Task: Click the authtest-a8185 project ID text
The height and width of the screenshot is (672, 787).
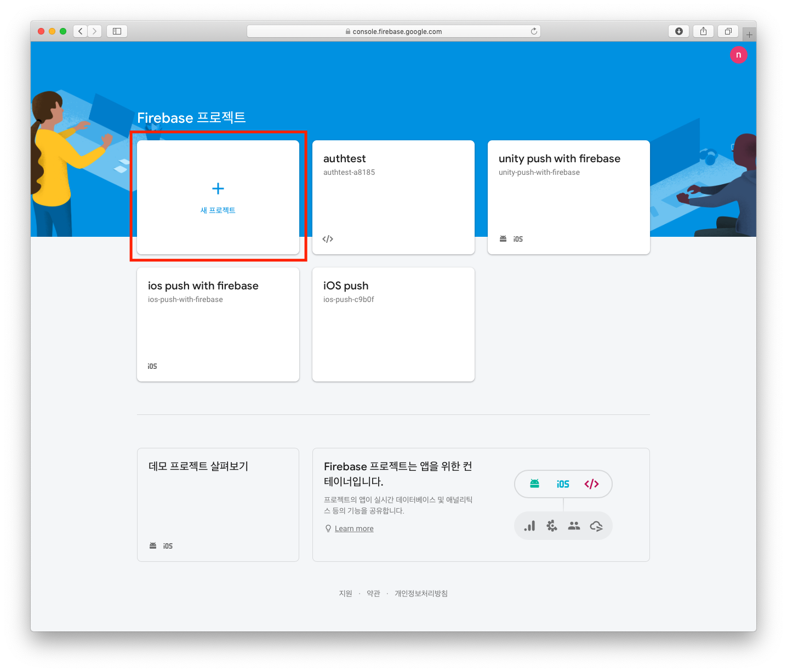Action: click(349, 172)
